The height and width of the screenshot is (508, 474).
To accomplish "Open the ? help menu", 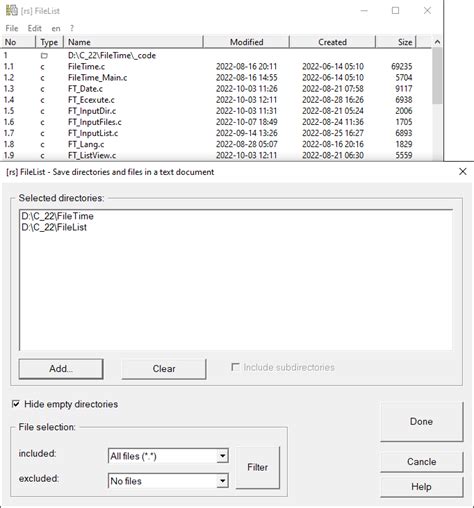I will (x=72, y=29).
